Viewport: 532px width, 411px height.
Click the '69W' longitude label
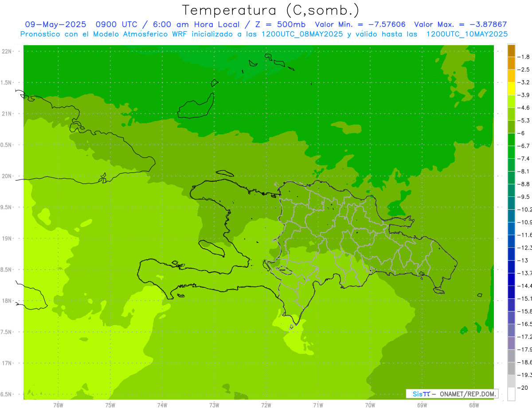click(422, 405)
